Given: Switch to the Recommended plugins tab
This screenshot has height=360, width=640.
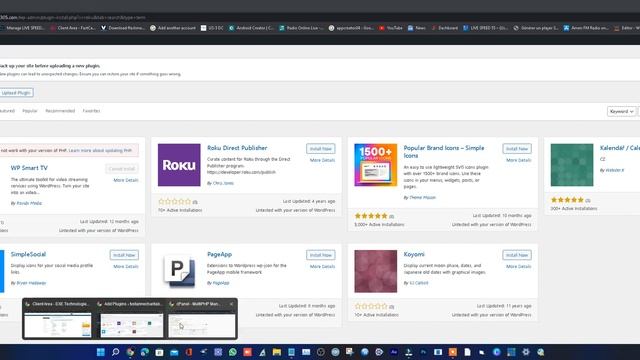Looking at the screenshot, I should (x=60, y=111).
